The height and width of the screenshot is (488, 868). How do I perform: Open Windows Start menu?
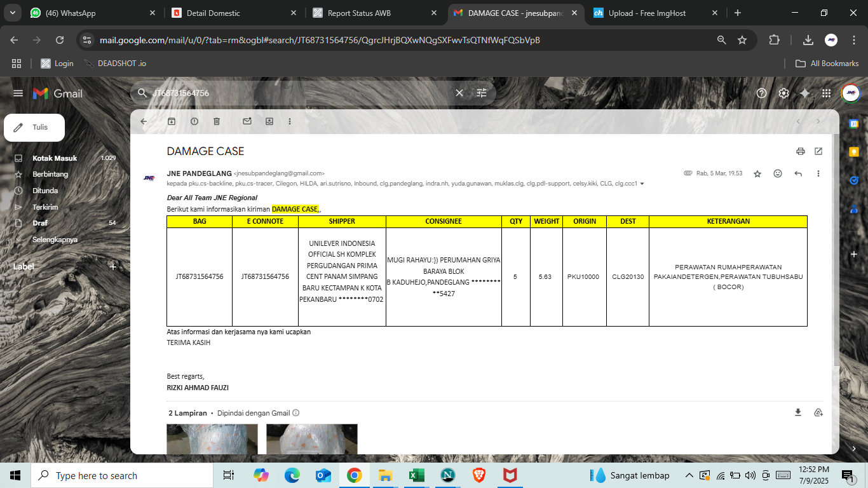(15, 475)
